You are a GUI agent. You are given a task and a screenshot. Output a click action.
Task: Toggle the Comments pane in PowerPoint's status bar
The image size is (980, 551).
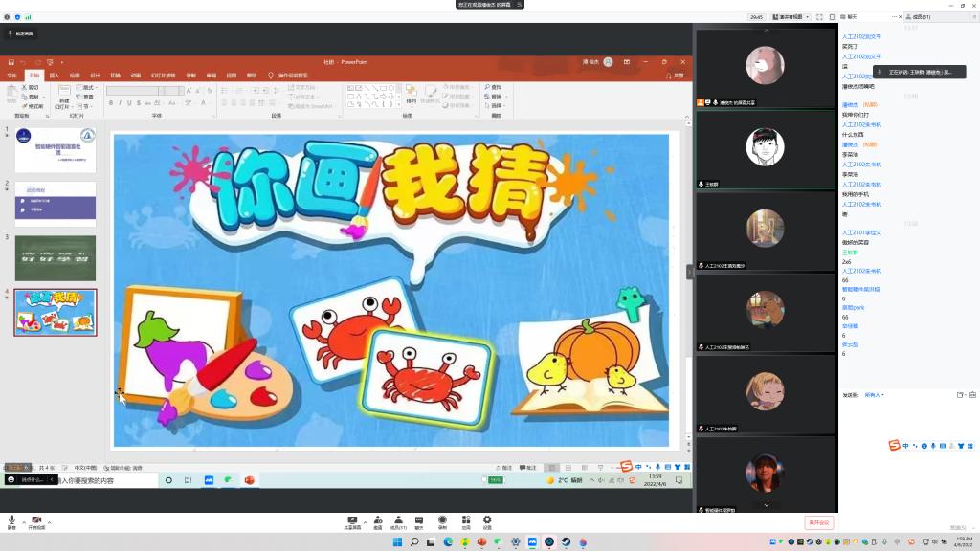pyautogui.click(x=528, y=467)
